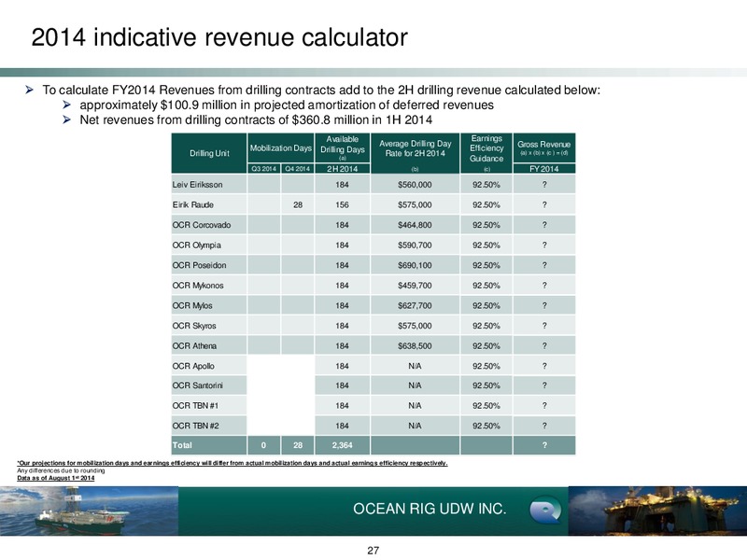Click the 'Mobilization Days' column header

tap(281, 148)
